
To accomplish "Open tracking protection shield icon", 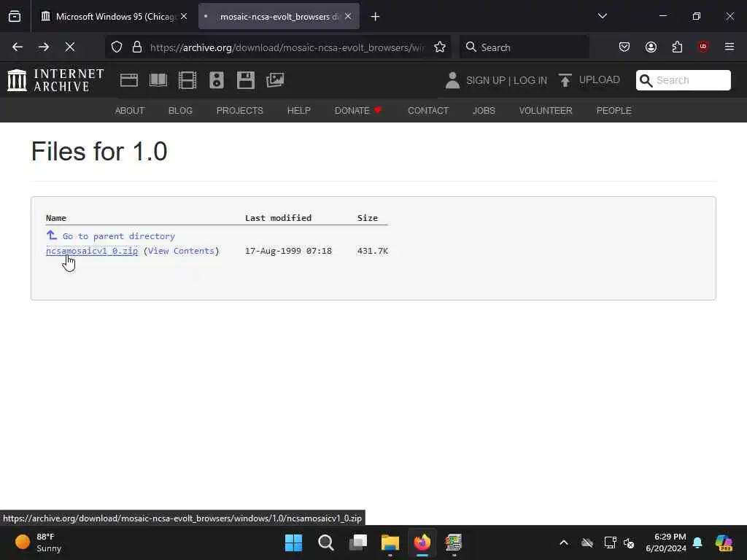I will [117, 47].
